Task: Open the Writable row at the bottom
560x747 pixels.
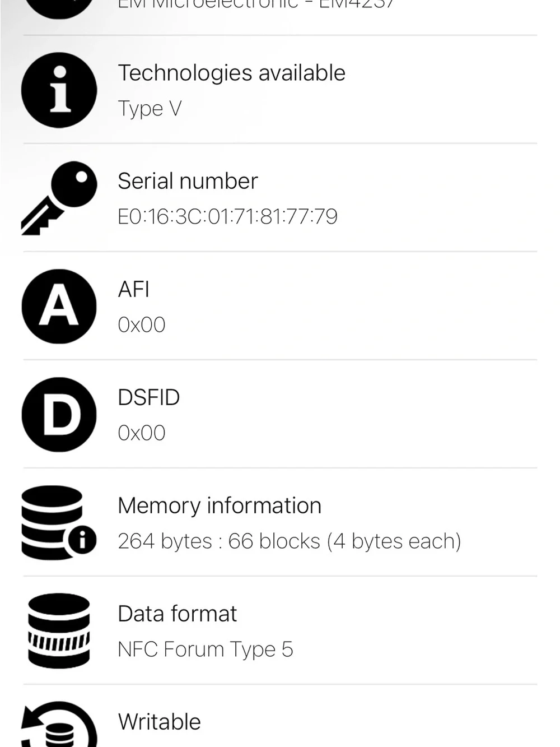Action: click(280, 716)
